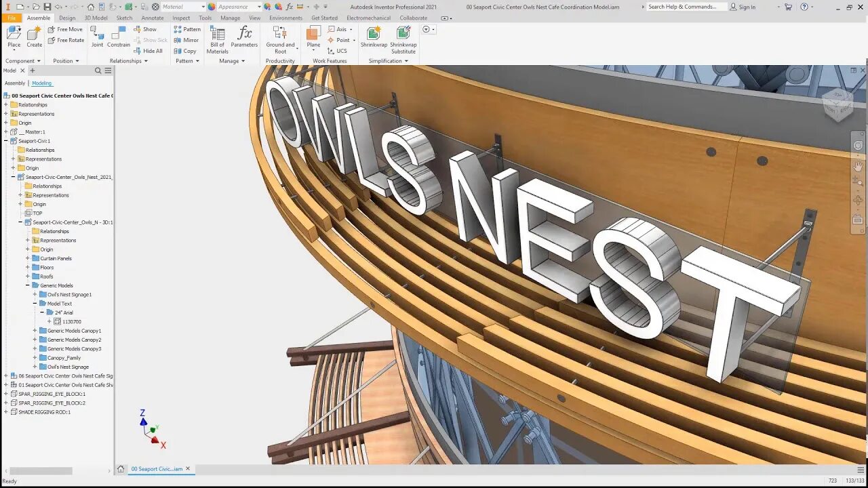Switch to the Design ribbon tab
The image size is (868, 488).
(67, 18)
